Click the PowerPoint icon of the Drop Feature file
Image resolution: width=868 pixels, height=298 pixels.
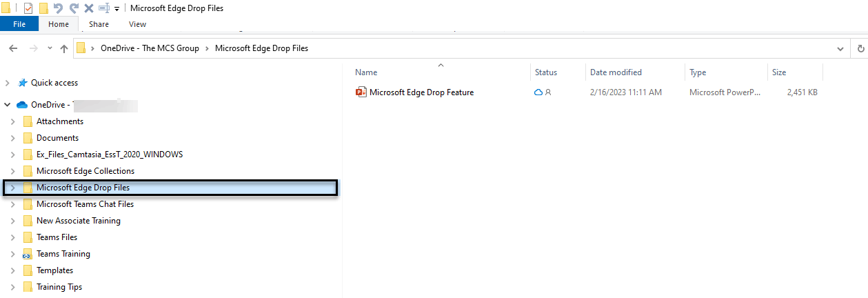pos(361,92)
